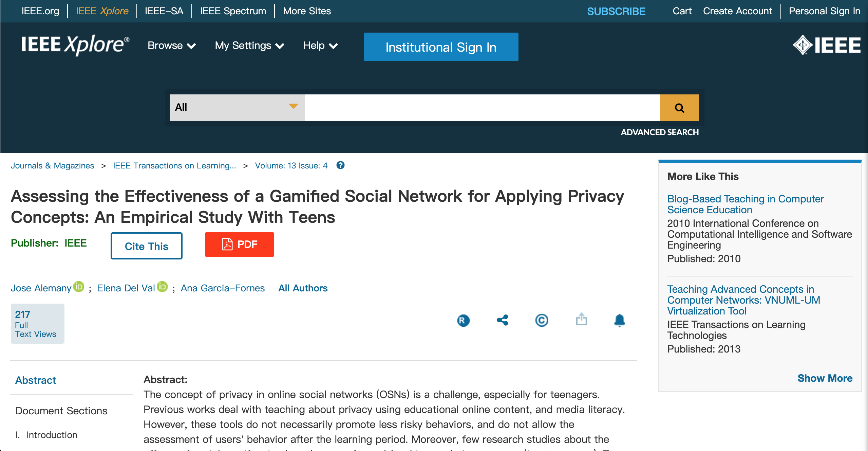Jump to the I. Introduction section
This screenshot has width=868, height=451.
pyautogui.click(x=46, y=435)
